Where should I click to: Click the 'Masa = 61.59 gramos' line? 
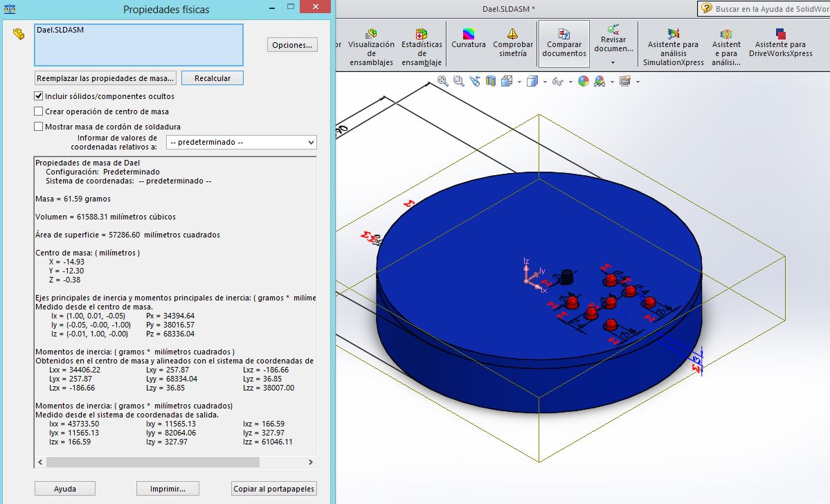pos(73,199)
